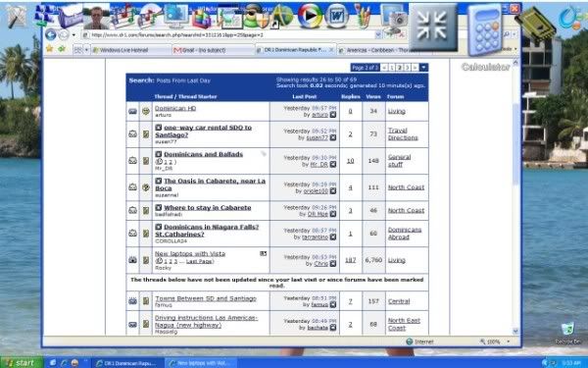Viewport: 588px width, 368px height.
Task: Open Microsoft Word from the dock
Action: [x=336, y=16]
